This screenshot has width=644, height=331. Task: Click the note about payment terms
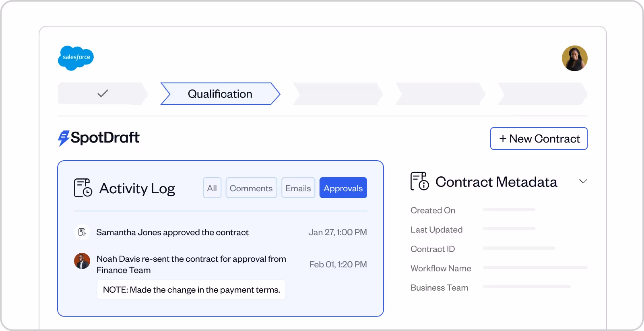[x=191, y=290]
